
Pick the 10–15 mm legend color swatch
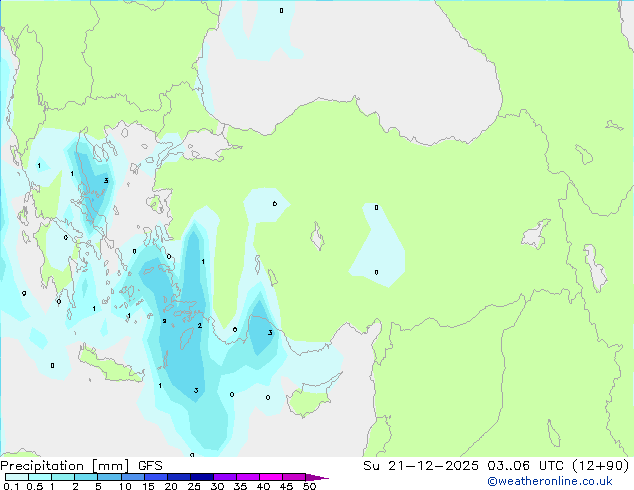tap(133, 477)
